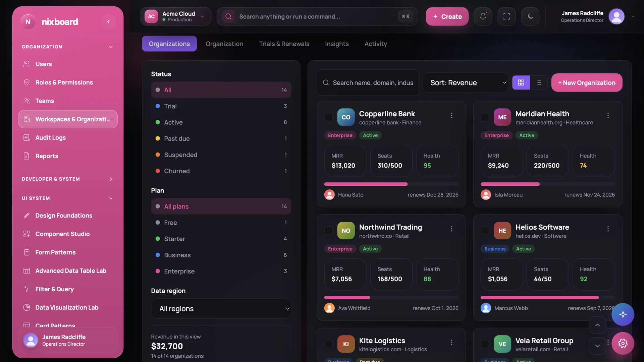Click the scroll-down arrow button
Viewport: 644px width, 362px height.
tap(597, 346)
